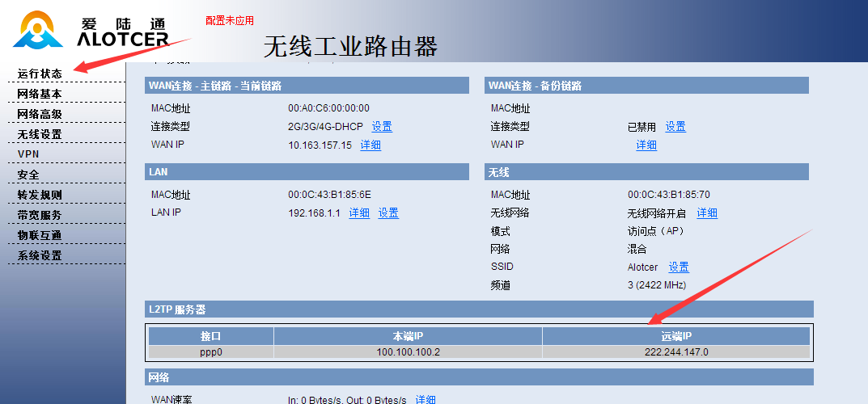This screenshot has height=404, width=868.
Task: Click 设置 next to SSID Alotcer
Action: [678, 267]
